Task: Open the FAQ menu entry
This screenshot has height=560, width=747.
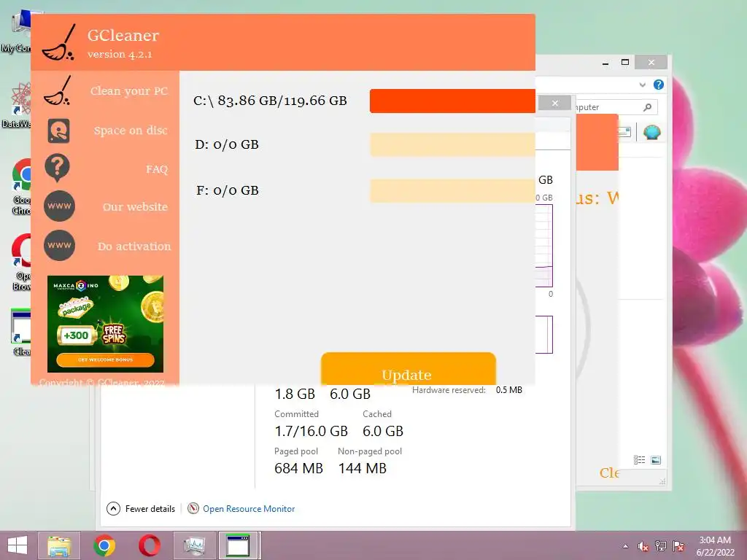Action: coord(157,169)
